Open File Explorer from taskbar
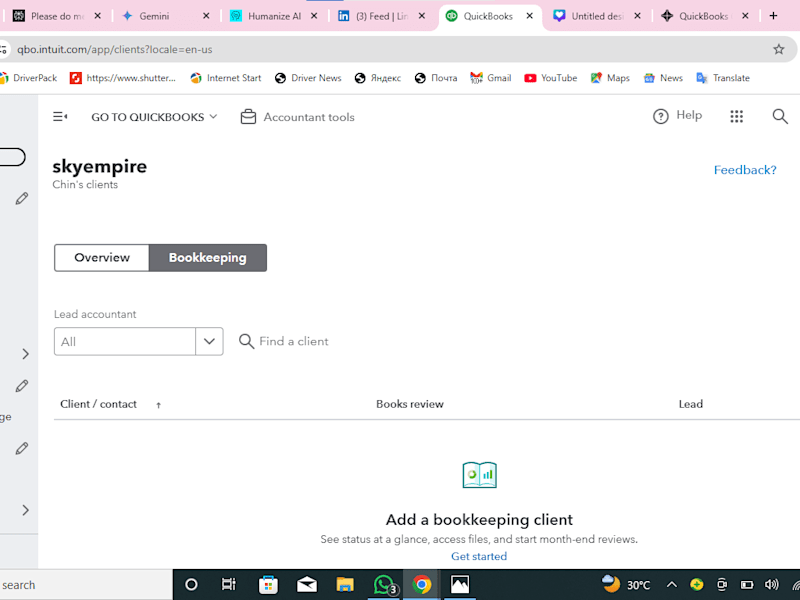Viewport: 800px width, 600px height. click(345, 585)
